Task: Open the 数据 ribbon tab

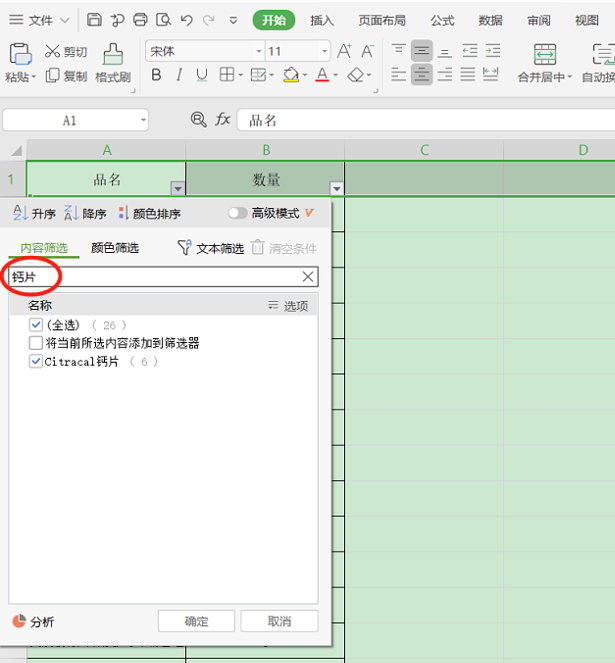Action: 491,20
